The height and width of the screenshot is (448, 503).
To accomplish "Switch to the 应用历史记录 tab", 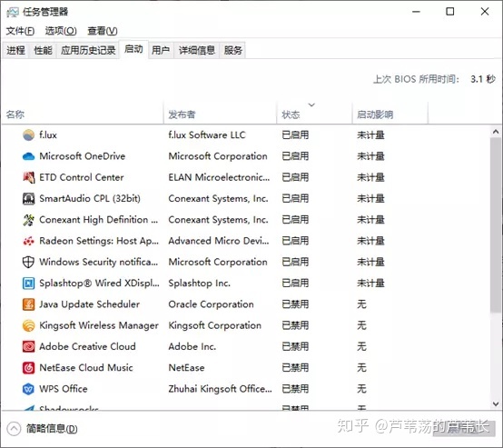I will 88,50.
